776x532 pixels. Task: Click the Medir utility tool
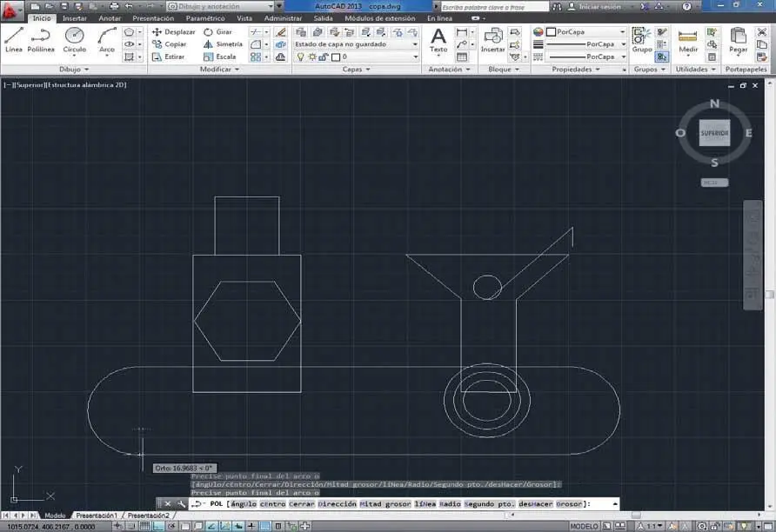[x=688, y=39]
